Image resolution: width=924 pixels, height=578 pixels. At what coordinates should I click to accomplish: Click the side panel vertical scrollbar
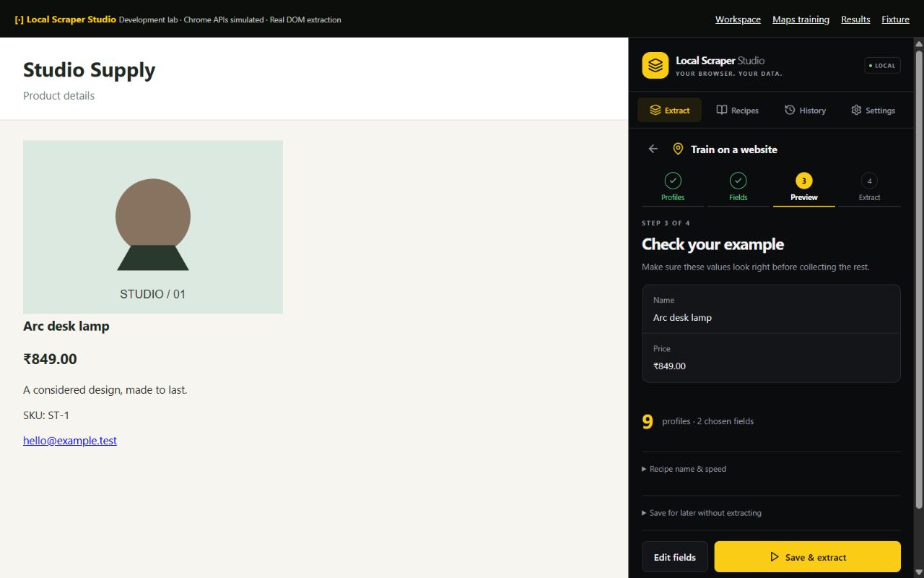[x=919, y=278]
